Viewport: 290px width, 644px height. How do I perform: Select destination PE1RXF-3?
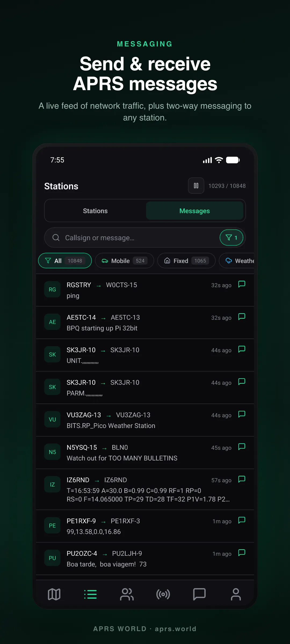pos(125,521)
